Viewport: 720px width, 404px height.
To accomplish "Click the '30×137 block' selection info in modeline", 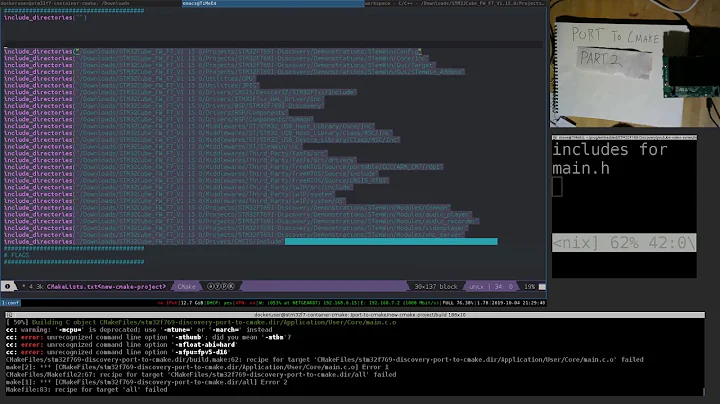I will [436, 286].
